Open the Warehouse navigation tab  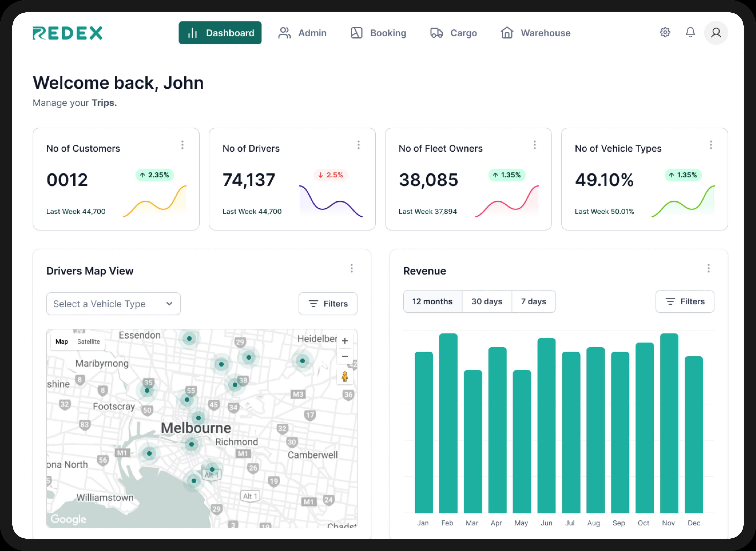click(x=535, y=33)
